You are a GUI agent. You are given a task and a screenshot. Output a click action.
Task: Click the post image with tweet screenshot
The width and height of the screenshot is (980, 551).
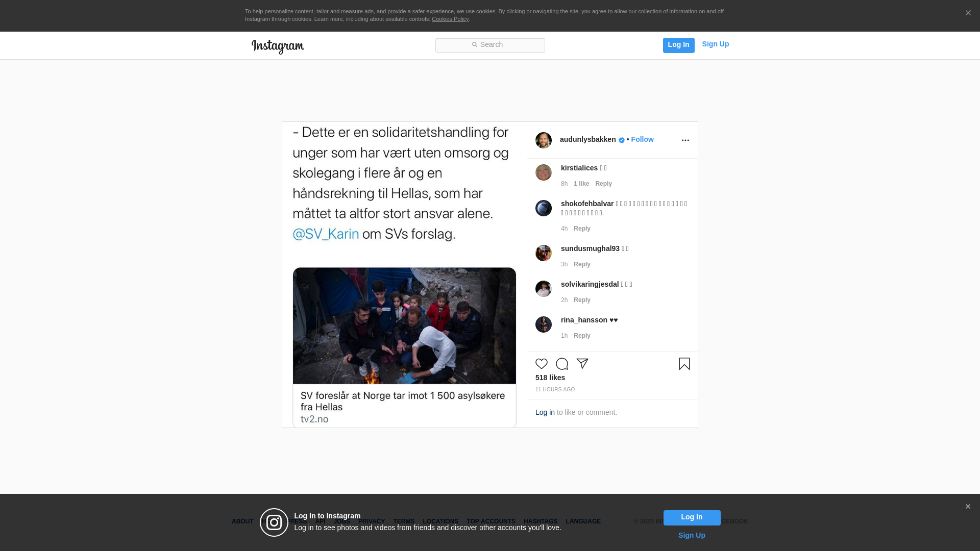pyautogui.click(x=404, y=275)
